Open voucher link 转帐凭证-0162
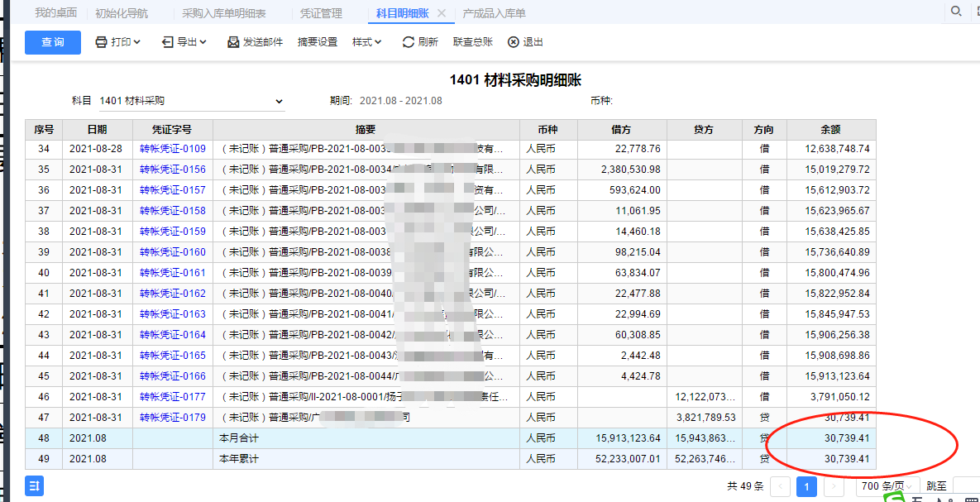This screenshot has height=502, width=980. point(173,294)
